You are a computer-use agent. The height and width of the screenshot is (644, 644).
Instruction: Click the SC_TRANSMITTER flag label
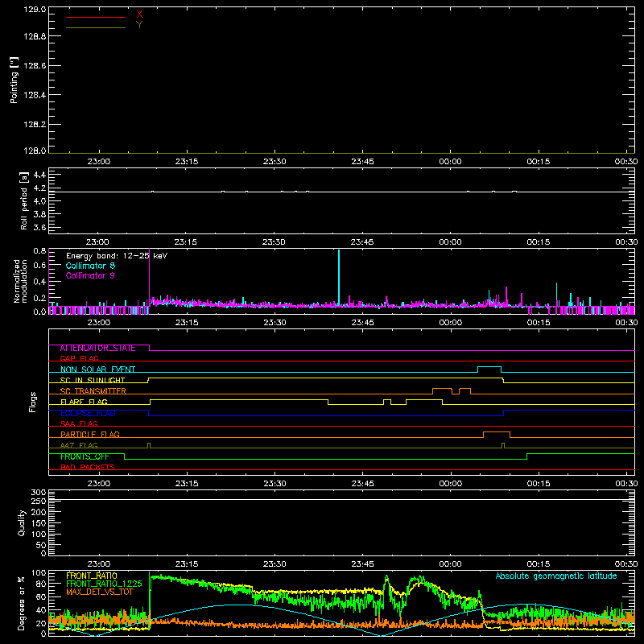[x=93, y=391]
